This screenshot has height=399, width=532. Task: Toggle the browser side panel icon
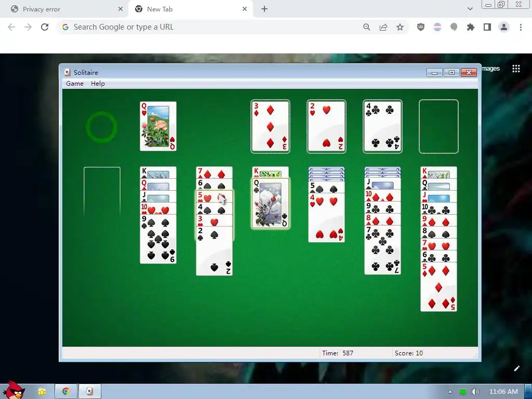(487, 27)
